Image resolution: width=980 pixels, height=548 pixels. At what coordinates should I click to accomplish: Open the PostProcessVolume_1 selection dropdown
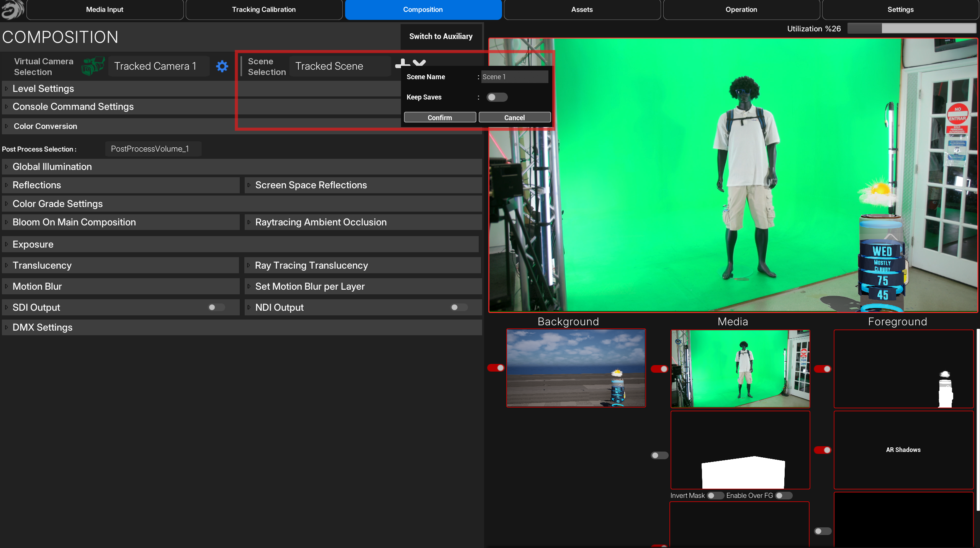tap(153, 149)
